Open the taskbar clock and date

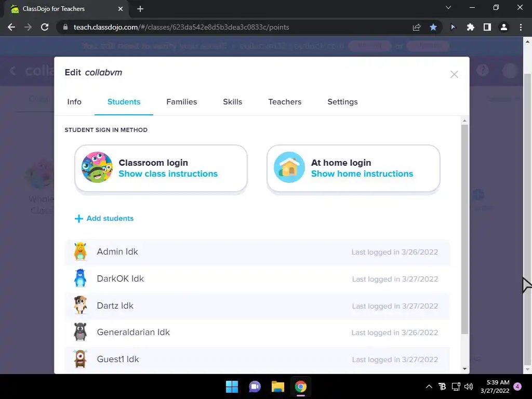pos(495,387)
